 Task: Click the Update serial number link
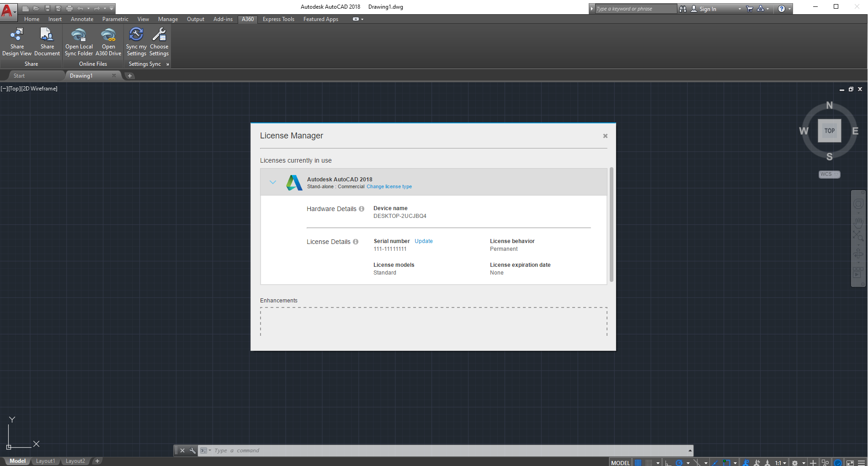tap(423, 241)
